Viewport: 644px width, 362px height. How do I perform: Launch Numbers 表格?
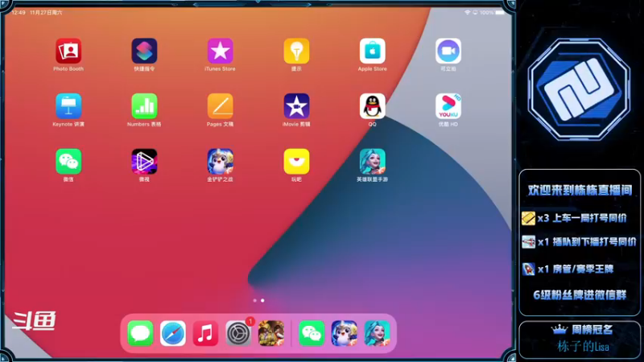pyautogui.click(x=144, y=106)
